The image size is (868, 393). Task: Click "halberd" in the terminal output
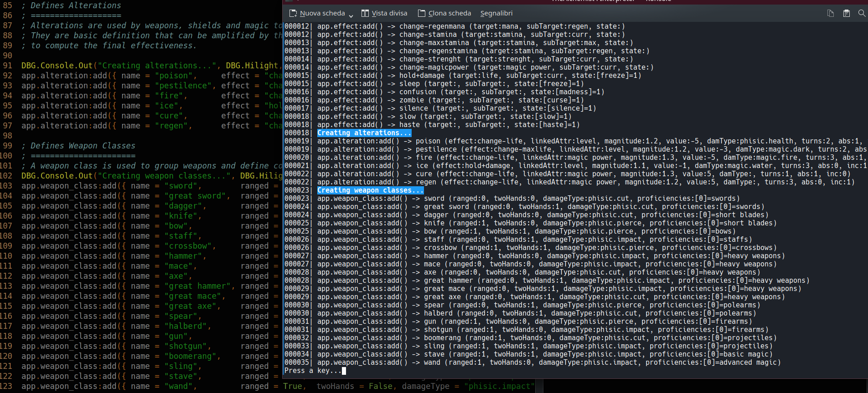(438, 313)
